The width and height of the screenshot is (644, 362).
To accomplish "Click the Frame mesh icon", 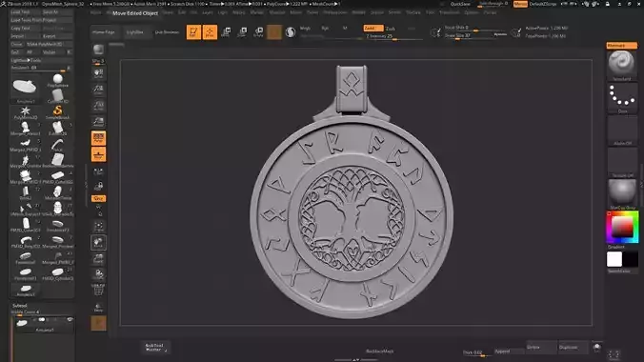I will pos(98,227).
